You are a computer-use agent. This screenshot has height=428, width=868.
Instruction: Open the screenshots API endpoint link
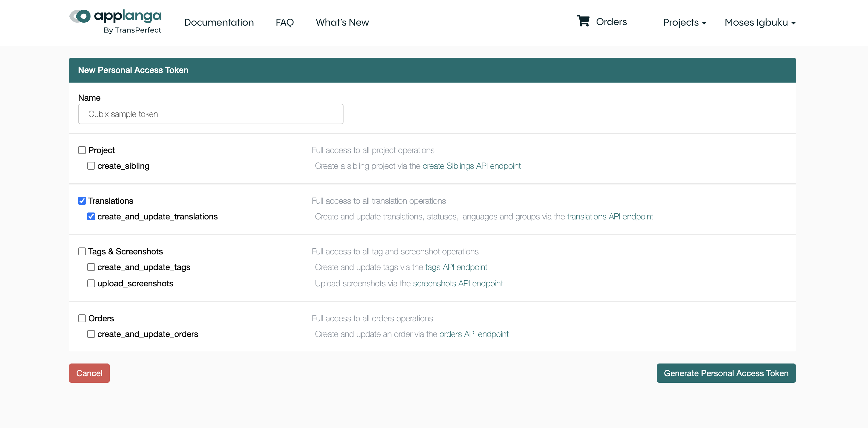(x=458, y=283)
